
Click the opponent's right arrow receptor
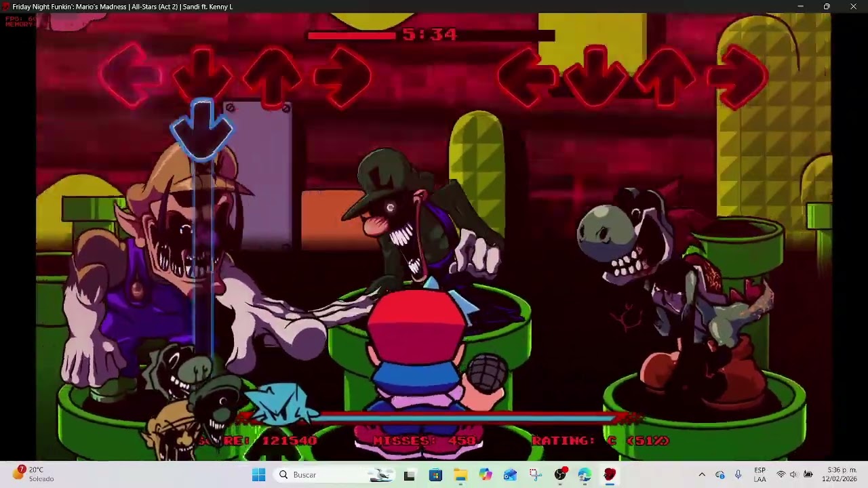342,76
